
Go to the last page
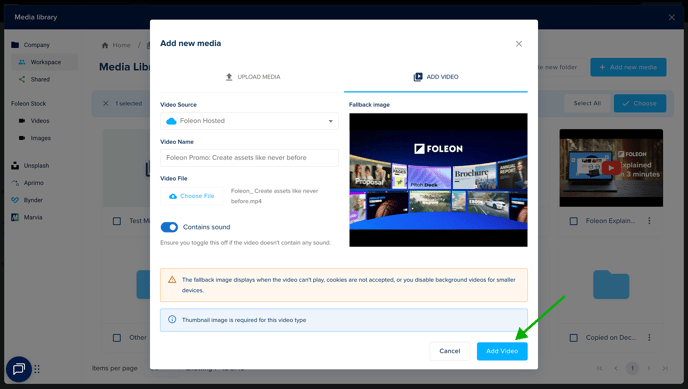pyautogui.click(x=665, y=368)
